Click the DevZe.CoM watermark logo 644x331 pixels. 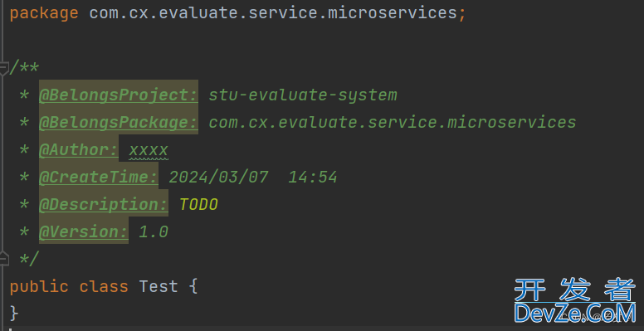575,300
